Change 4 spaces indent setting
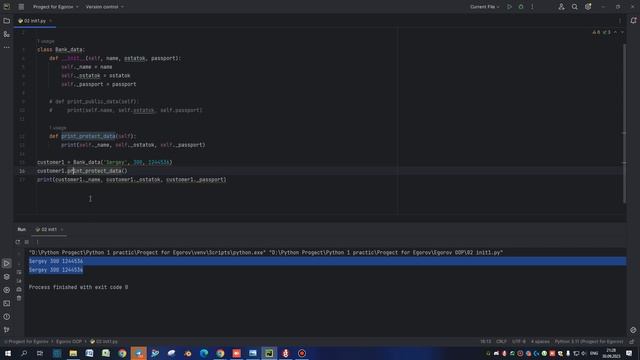The image size is (640, 360). pos(540,341)
